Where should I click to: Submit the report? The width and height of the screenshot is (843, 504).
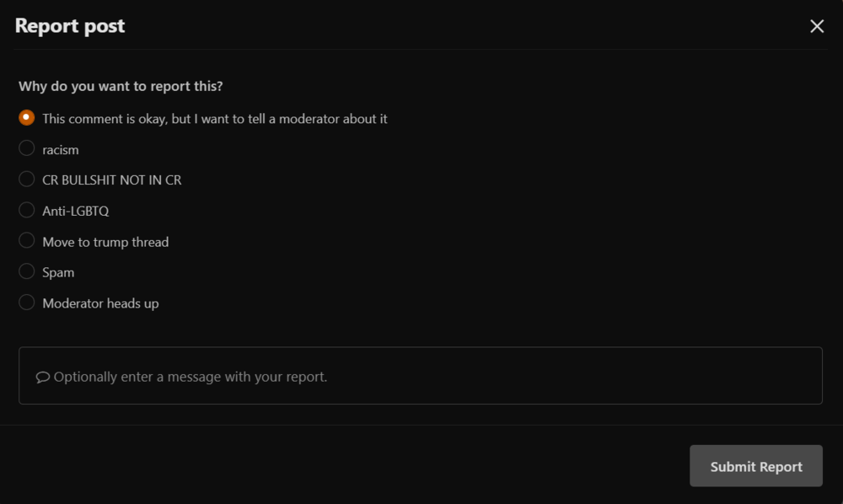755,466
